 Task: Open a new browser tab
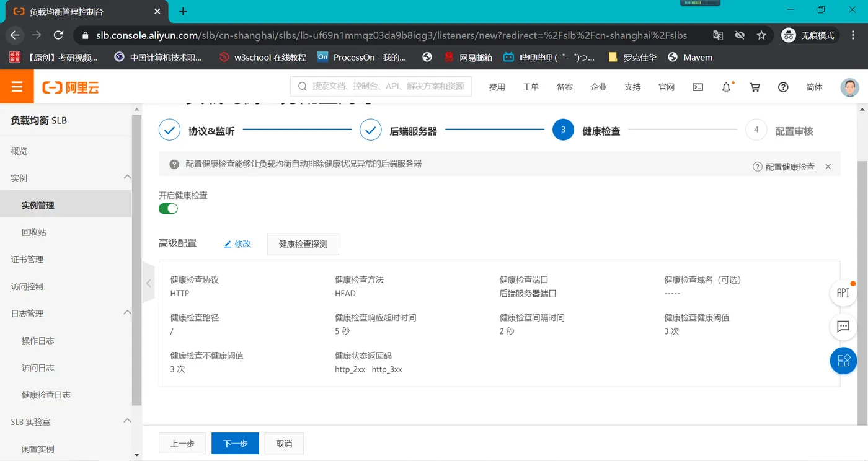click(x=183, y=11)
